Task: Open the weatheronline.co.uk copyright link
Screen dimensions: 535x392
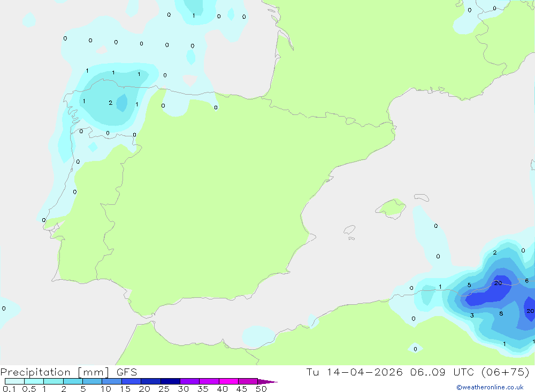Action: tap(490, 387)
